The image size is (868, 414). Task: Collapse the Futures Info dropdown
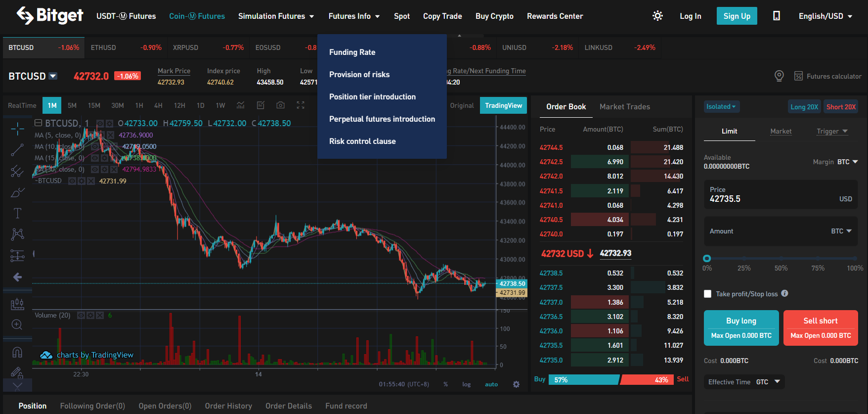coord(354,16)
